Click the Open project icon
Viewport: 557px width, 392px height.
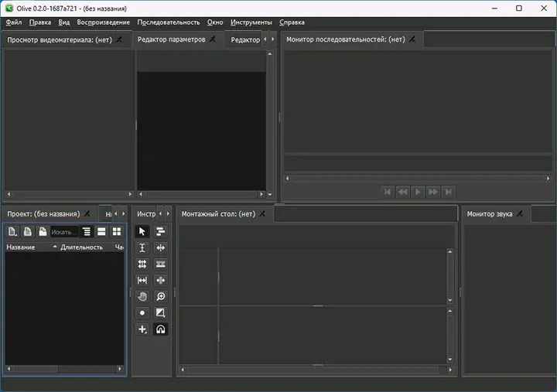click(x=27, y=231)
